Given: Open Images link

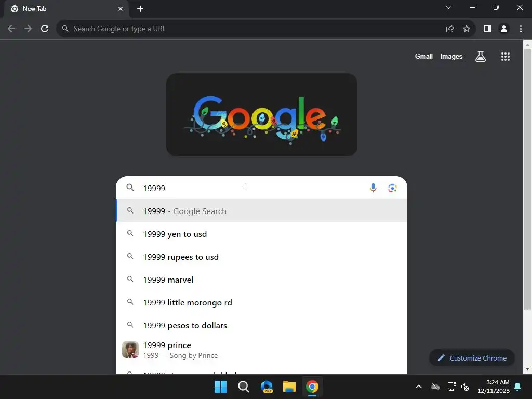Looking at the screenshot, I should [x=451, y=56].
